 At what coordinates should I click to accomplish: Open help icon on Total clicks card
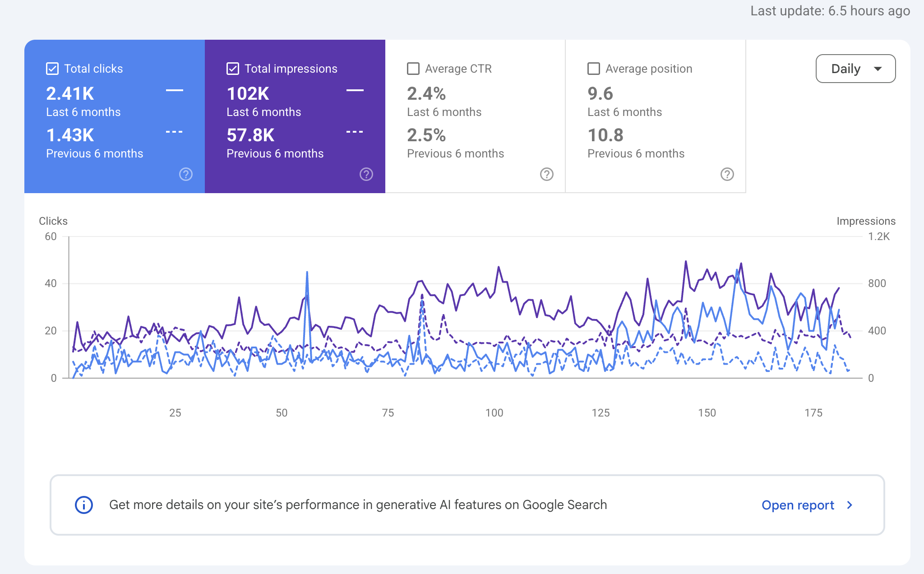(x=186, y=174)
